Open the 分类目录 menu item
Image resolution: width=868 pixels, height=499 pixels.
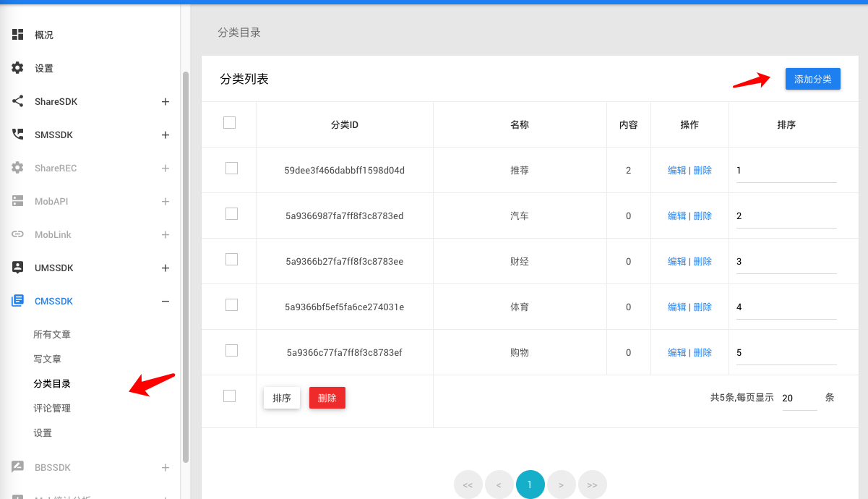[51, 383]
